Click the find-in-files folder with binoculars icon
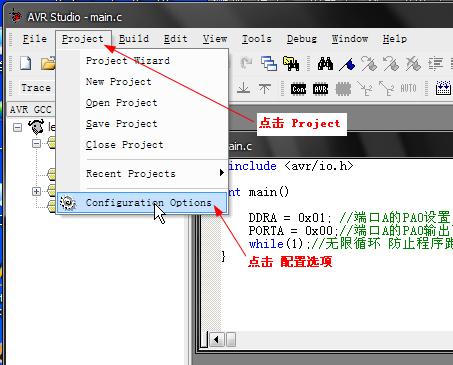This screenshot has width=453, height=365. coord(291,63)
